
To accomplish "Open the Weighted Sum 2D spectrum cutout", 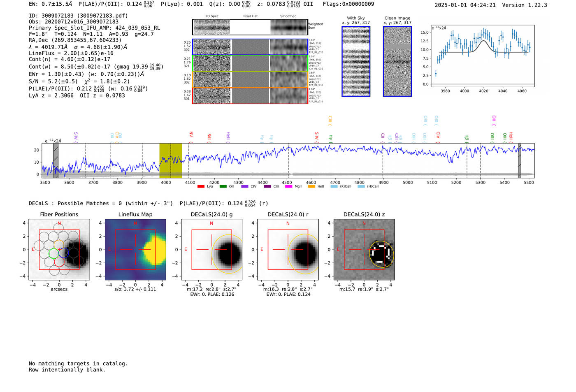I will (250, 27).
